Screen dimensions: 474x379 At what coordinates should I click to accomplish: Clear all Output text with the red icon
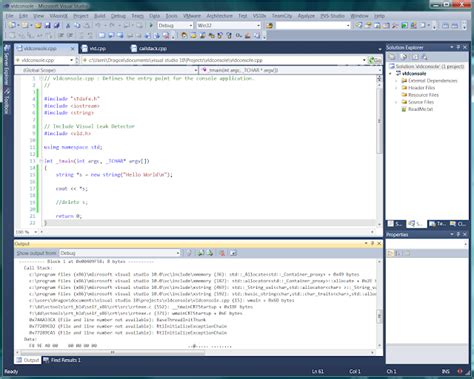222,253
